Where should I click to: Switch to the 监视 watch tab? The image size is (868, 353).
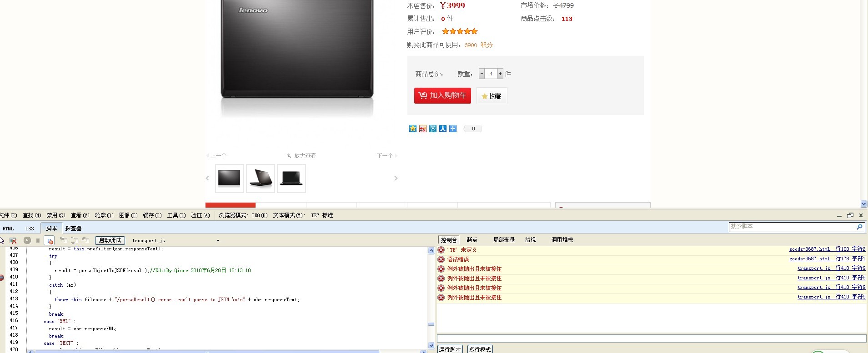pos(530,240)
